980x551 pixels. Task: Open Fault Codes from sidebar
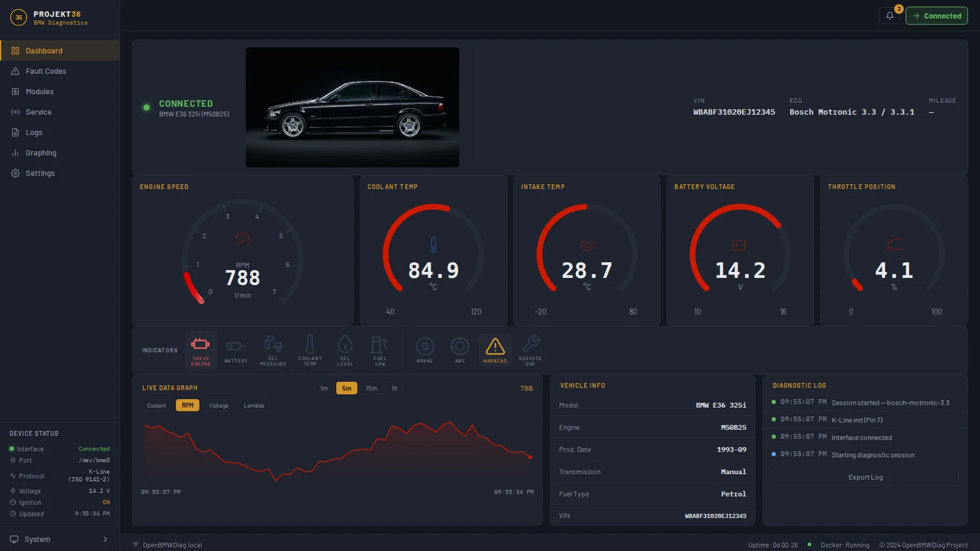(60, 71)
